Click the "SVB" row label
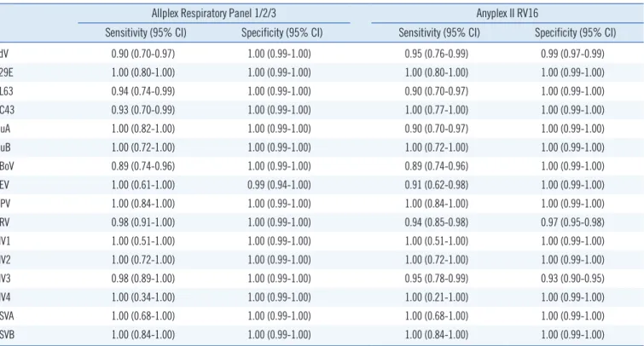The image size is (644, 346). 7,335
